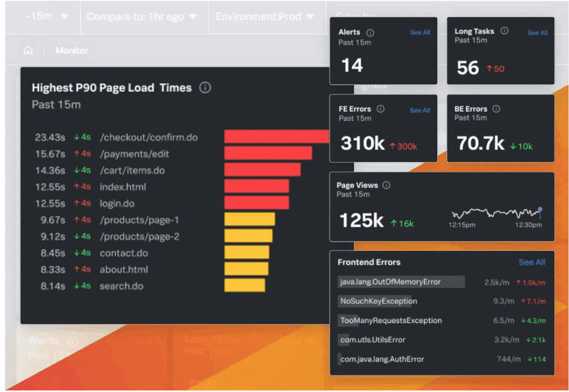The image size is (569, 392).
Task: Select the /payments/edit page entry
Action: coord(134,154)
